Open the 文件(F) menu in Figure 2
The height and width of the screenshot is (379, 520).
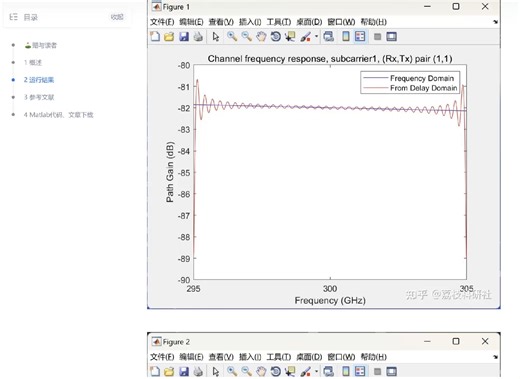[x=162, y=357]
